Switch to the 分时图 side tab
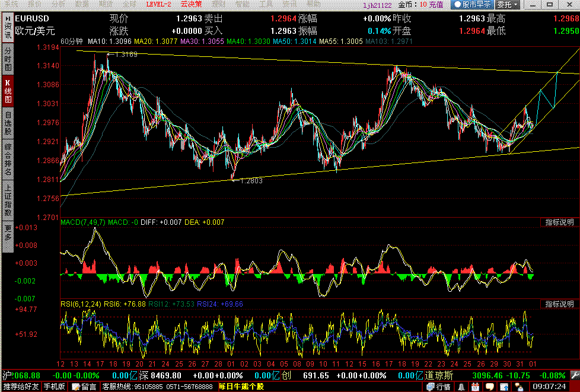580x392 pixels. [8, 59]
